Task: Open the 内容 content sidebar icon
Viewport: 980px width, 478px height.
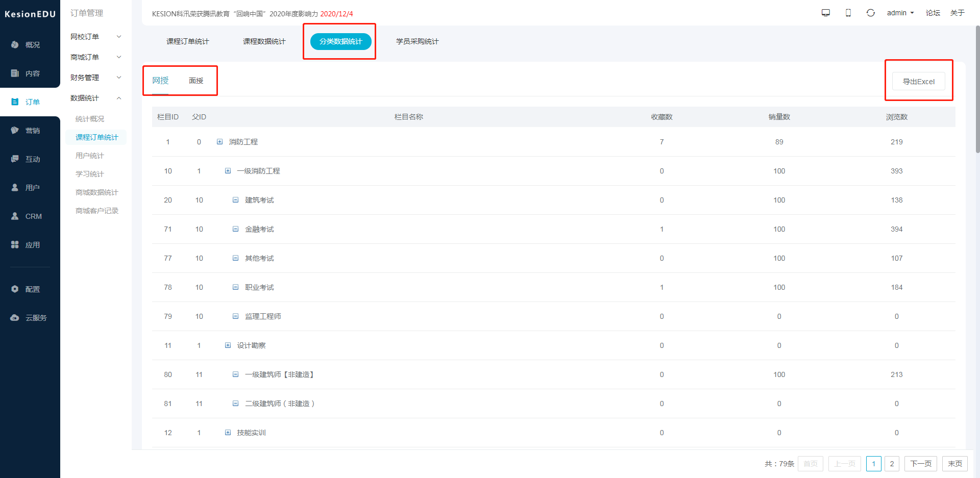Action: tap(15, 73)
